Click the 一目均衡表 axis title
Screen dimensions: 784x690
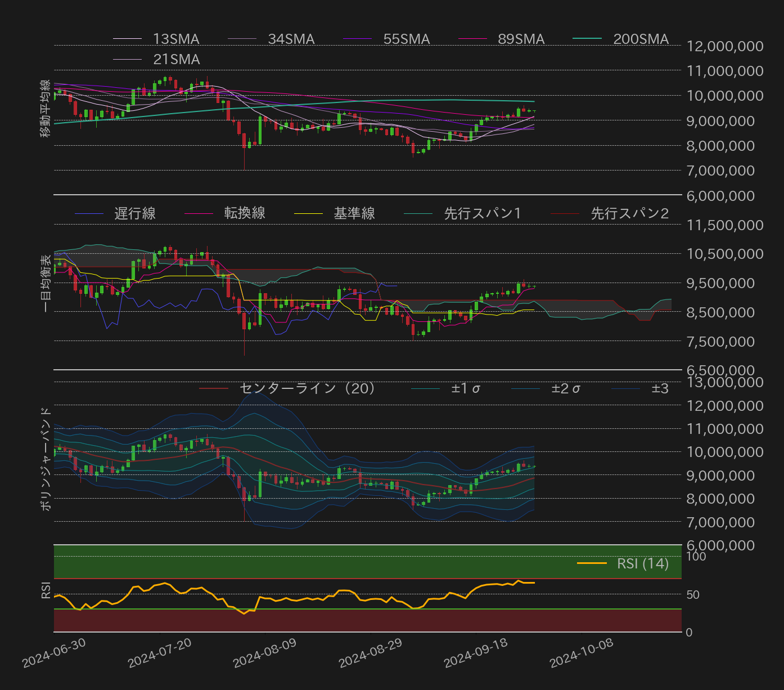point(46,283)
